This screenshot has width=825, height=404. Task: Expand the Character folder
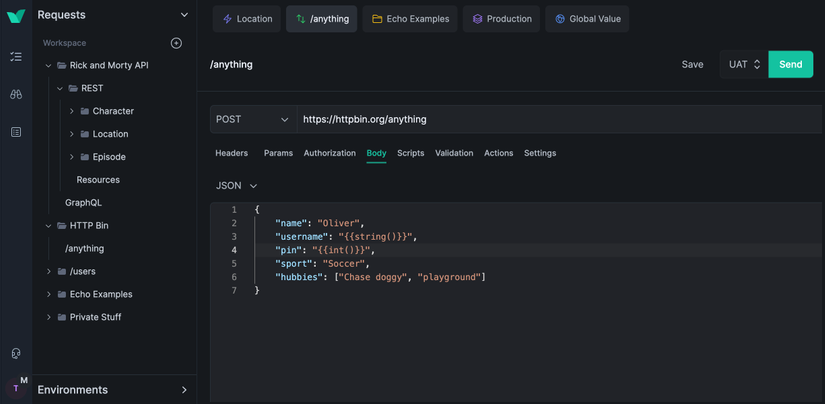[72, 111]
